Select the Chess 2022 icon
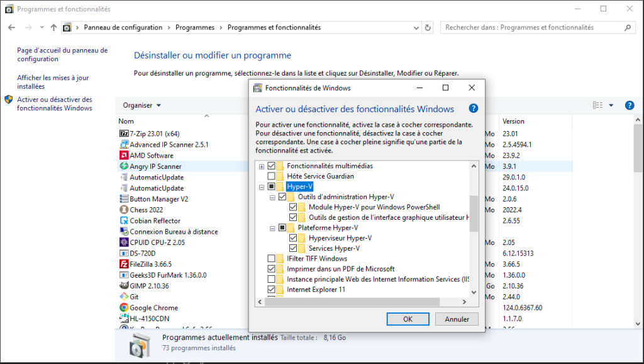Viewport: 644px width, 364px height. pyautogui.click(x=124, y=210)
